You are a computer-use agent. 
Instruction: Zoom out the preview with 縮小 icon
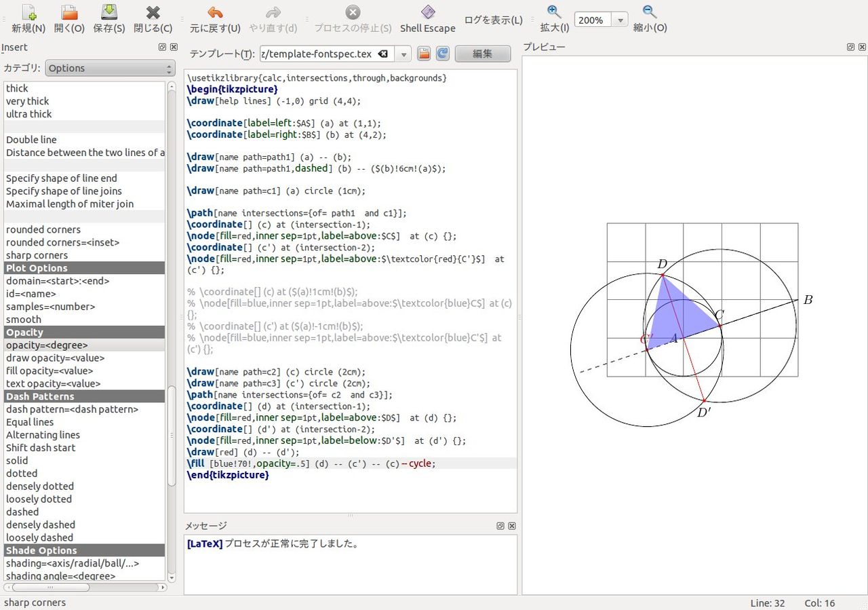tap(650, 12)
